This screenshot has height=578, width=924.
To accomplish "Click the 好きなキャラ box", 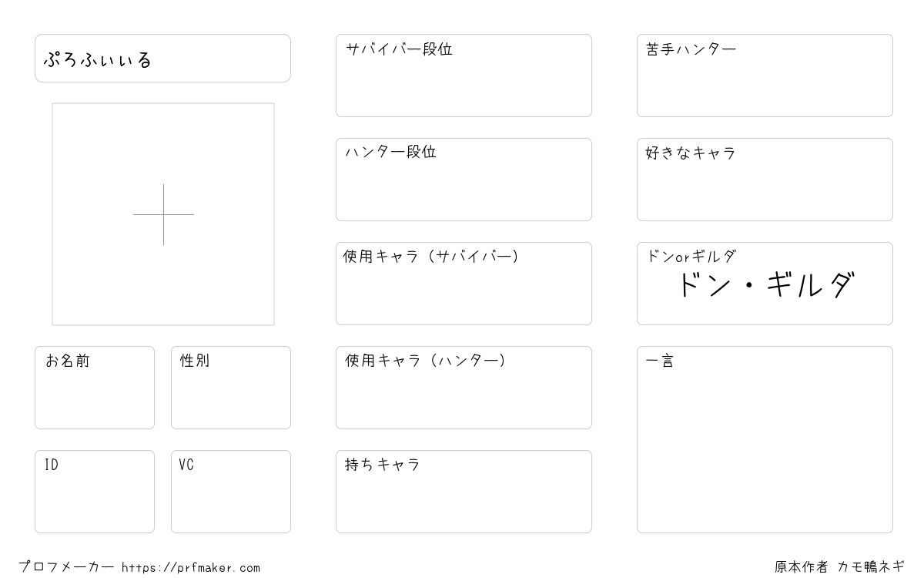I will point(765,180).
